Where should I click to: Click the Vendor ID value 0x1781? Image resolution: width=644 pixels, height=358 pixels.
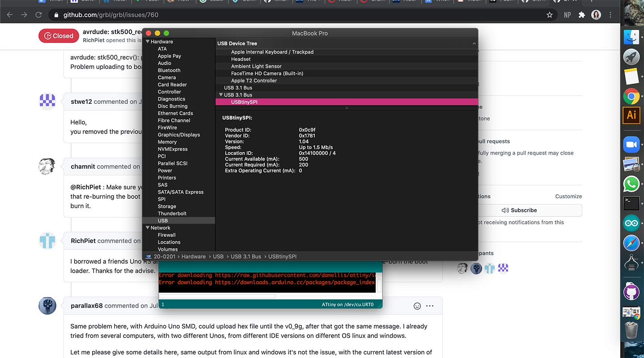[x=307, y=136]
